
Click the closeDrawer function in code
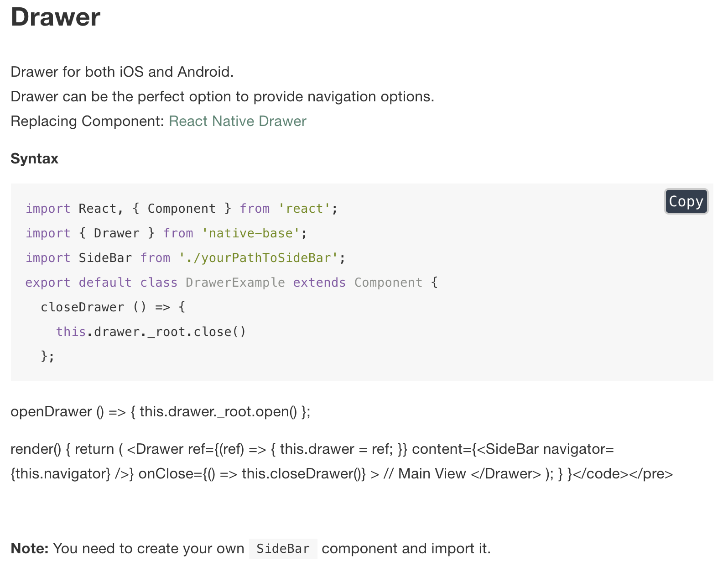[82, 307]
